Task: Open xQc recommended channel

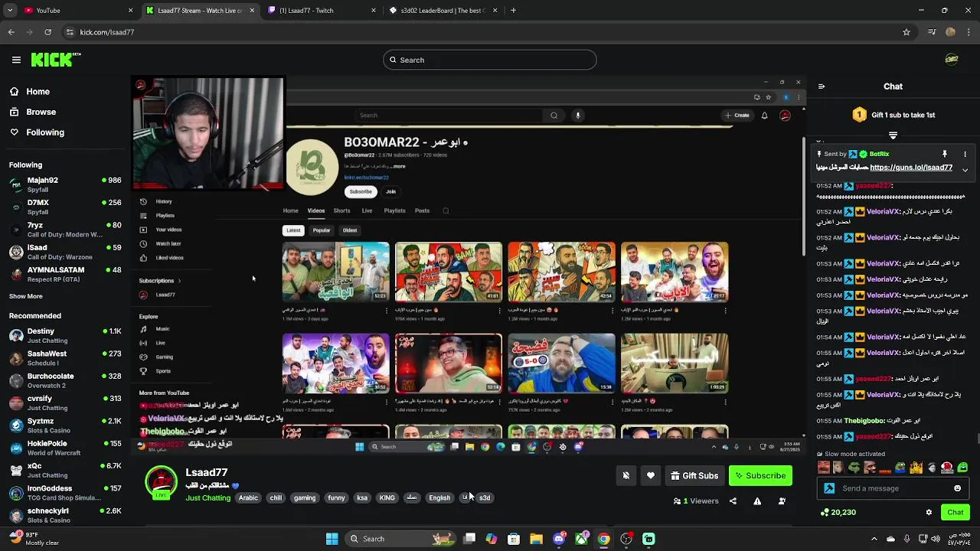Action: click(65, 470)
